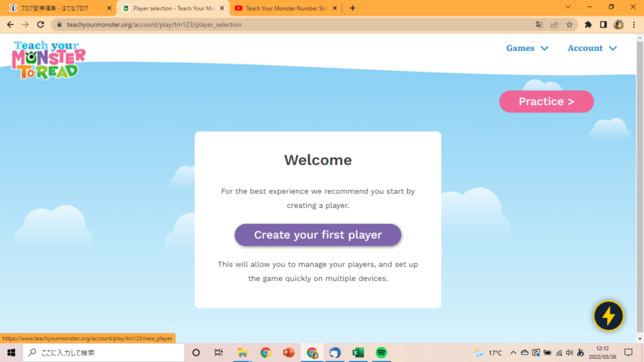
Task: Close the Teach Your Monster Number Skills tab
Action: tap(335, 8)
